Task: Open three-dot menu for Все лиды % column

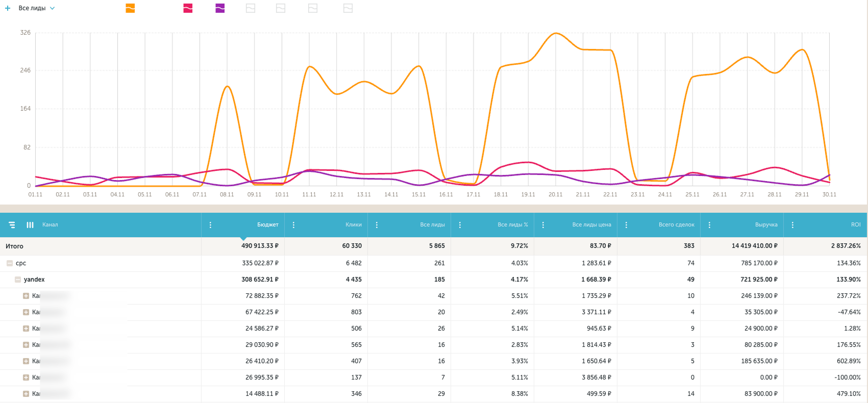Action: pos(460,225)
